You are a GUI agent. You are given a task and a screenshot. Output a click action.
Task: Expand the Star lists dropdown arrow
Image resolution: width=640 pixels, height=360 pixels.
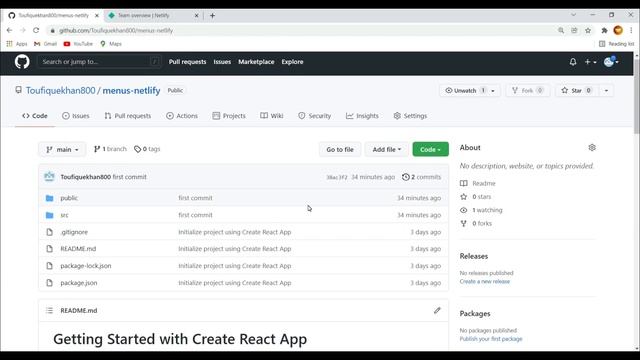click(x=606, y=90)
